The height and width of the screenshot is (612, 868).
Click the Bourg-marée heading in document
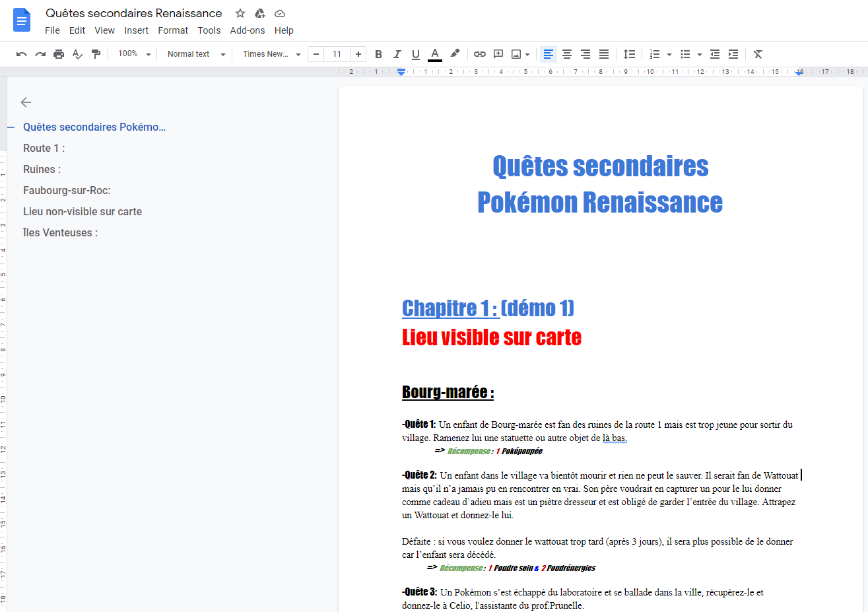point(448,391)
